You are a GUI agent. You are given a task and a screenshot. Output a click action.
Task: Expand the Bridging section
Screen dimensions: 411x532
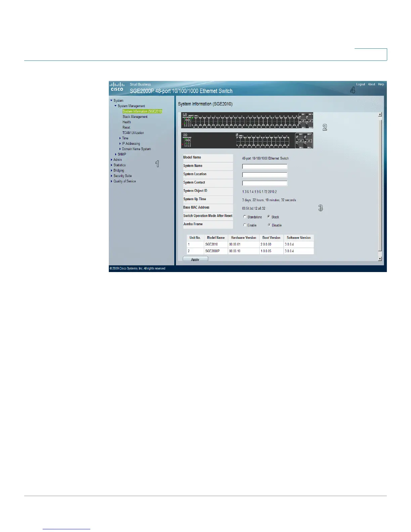(x=111, y=170)
